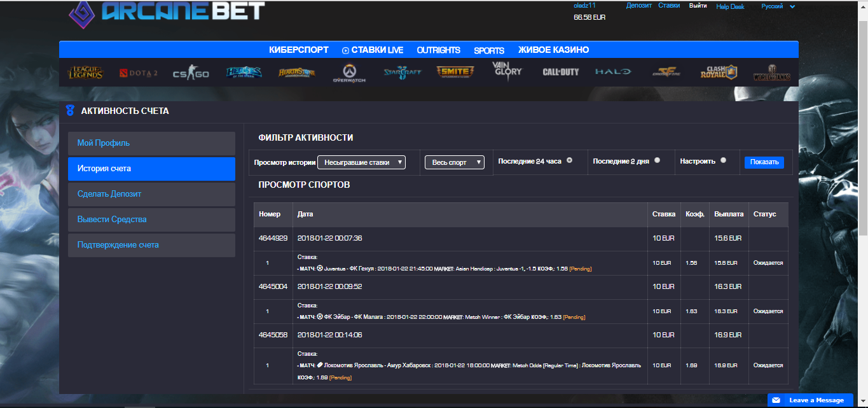Open the Киберспорт menu
868x408 pixels.
pyautogui.click(x=299, y=50)
